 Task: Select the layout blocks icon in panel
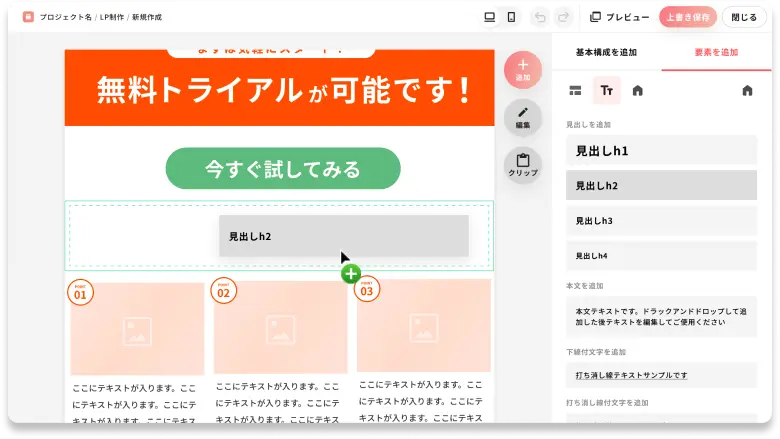click(x=575, y=91)
